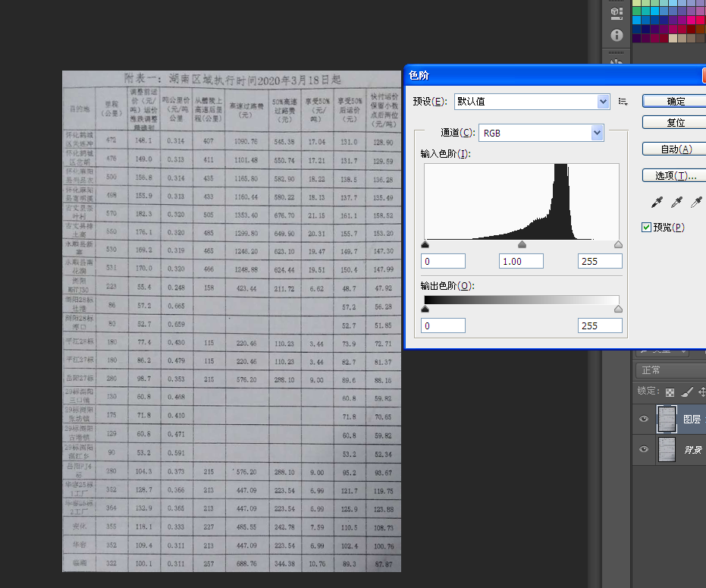
Task: Pick the teal color swatch
Action: point(645,11)
